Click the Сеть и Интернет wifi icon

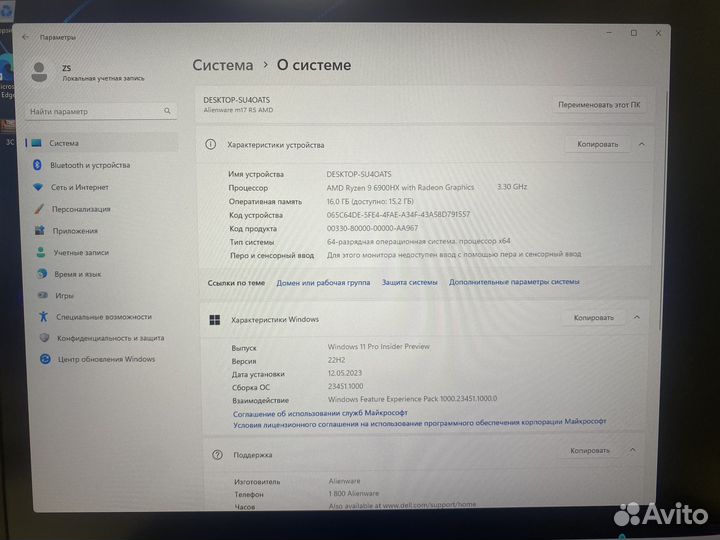[38, 187]
